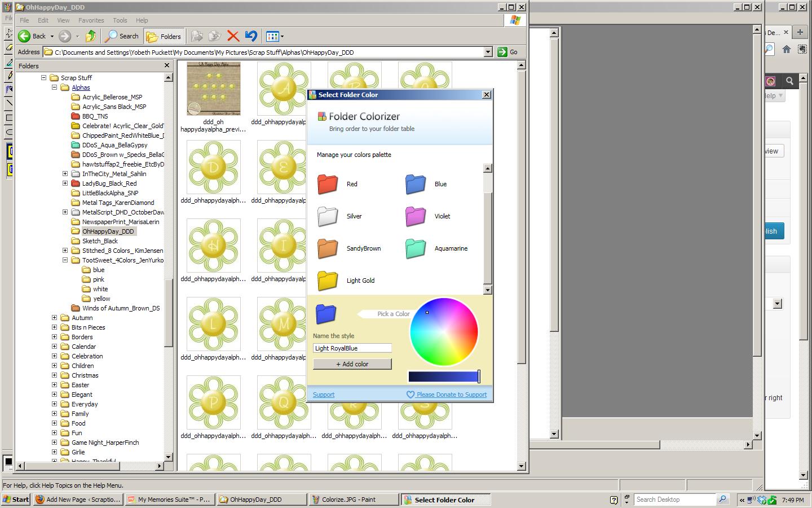The width and height of the screenshot is (812, 508).
Task: Collapse the TootSweet_4Colors_JenYurko folder node
Action: point(65,260)
